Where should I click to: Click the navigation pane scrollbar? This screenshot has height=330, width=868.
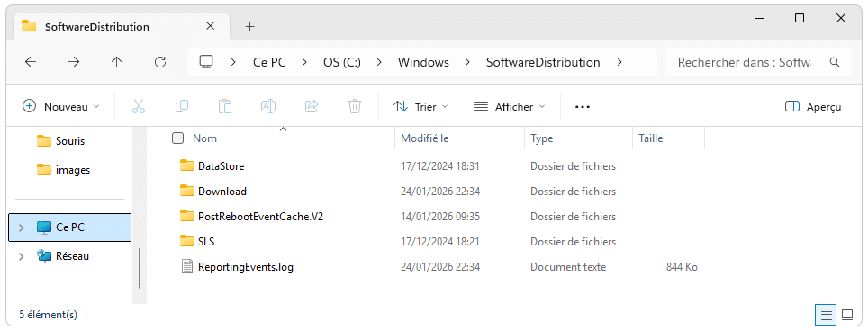click(140, 268)
